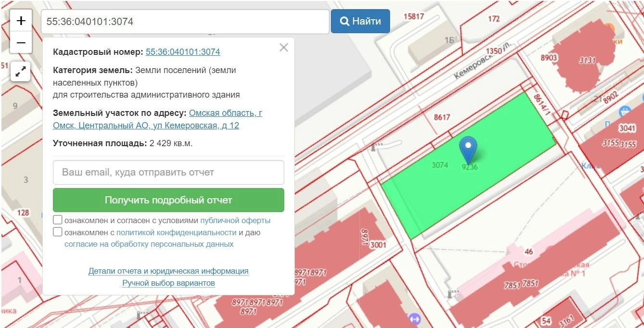
Task: Click the purple map icon at bottom edge
Action: click(415, 319)
